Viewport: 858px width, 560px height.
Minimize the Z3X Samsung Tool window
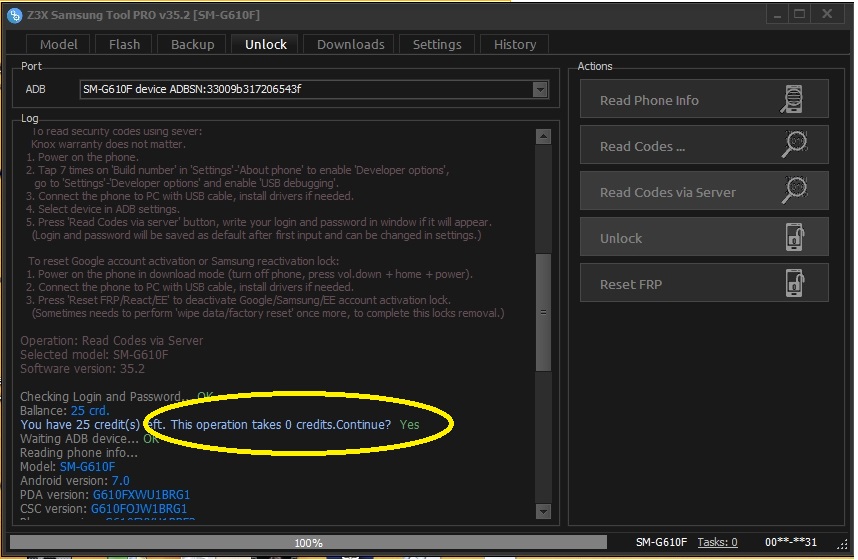pos(777,15)
